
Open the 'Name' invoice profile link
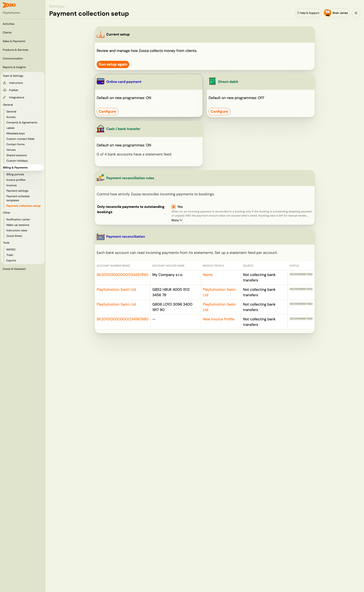[207, 275]
